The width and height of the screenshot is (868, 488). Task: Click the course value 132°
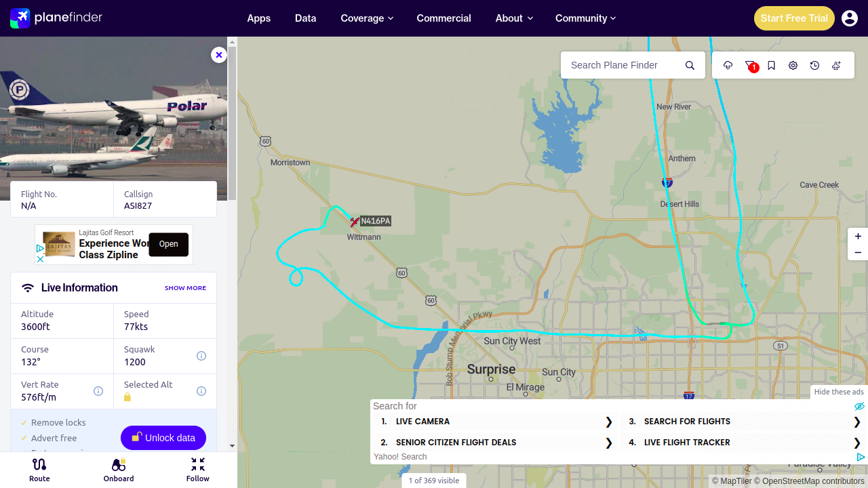[x=31, y=362]
